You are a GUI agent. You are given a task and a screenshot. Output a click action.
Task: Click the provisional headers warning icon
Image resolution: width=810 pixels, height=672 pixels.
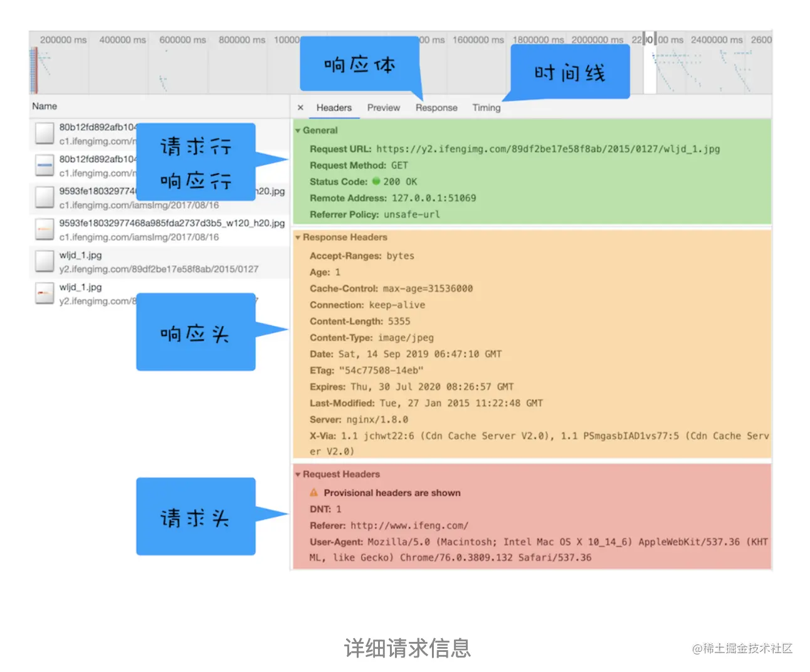point(314,493)
